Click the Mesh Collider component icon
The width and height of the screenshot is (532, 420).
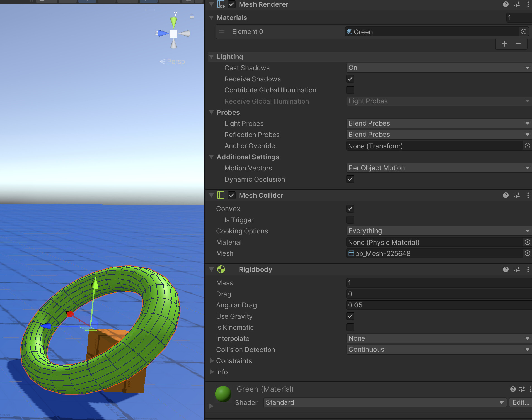click(221, 195)
